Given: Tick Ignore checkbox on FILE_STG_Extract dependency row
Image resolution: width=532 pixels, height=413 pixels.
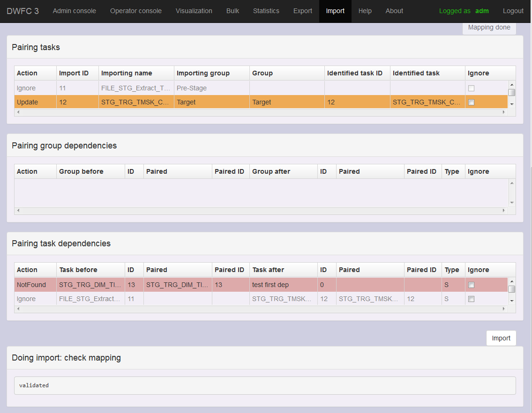Looking at the screenshot, I should point(471,299).
